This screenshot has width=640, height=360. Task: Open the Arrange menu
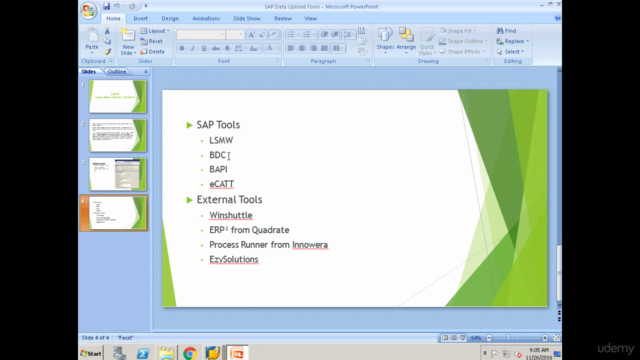(x=406, y=41)
